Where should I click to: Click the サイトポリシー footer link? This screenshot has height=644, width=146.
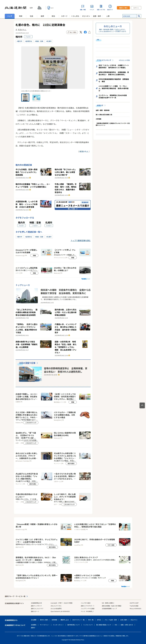[x=44, y=625]
